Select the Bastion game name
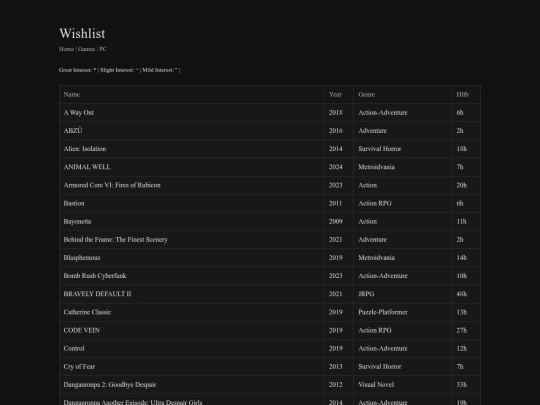The height and width of the screenshot is (405, 540). click(x=74, y=203)
